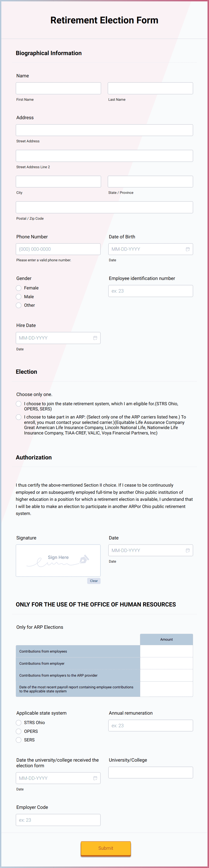
Task: Select the Other gender option
Action: 18,305
